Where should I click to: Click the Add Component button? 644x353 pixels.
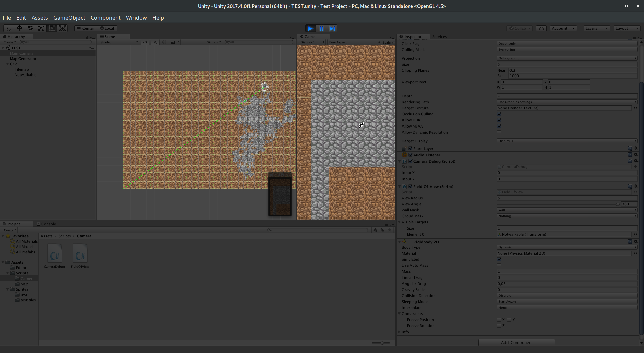(x=517, y=343)
